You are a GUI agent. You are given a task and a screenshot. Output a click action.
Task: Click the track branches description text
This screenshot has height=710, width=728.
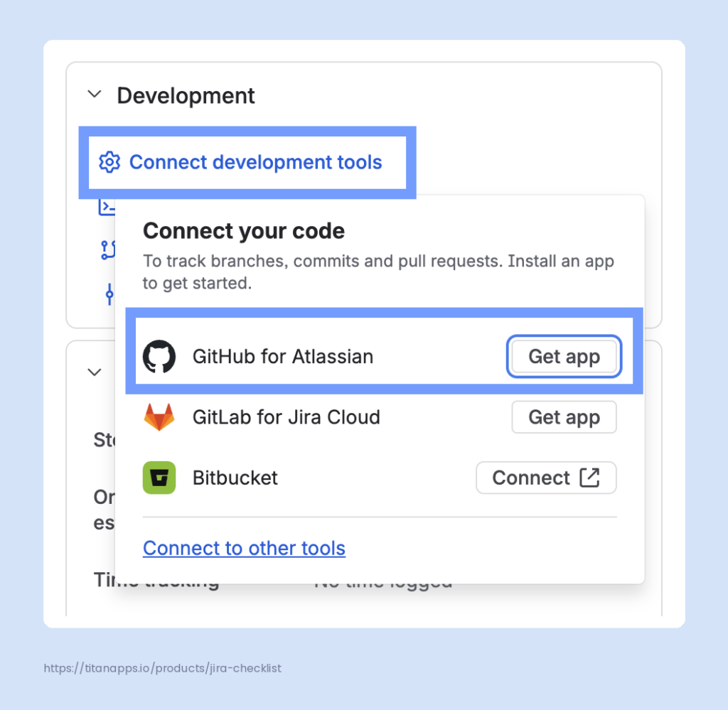[x=378, y=272]
